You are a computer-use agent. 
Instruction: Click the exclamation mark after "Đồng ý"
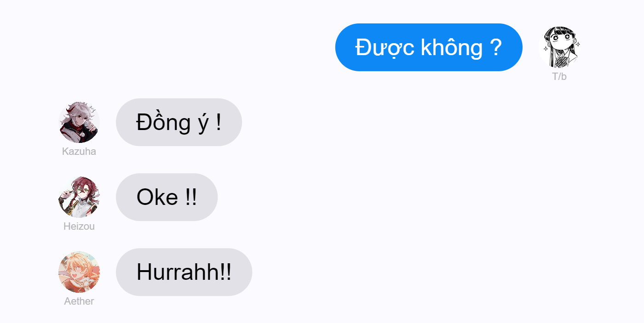[218, 123]
